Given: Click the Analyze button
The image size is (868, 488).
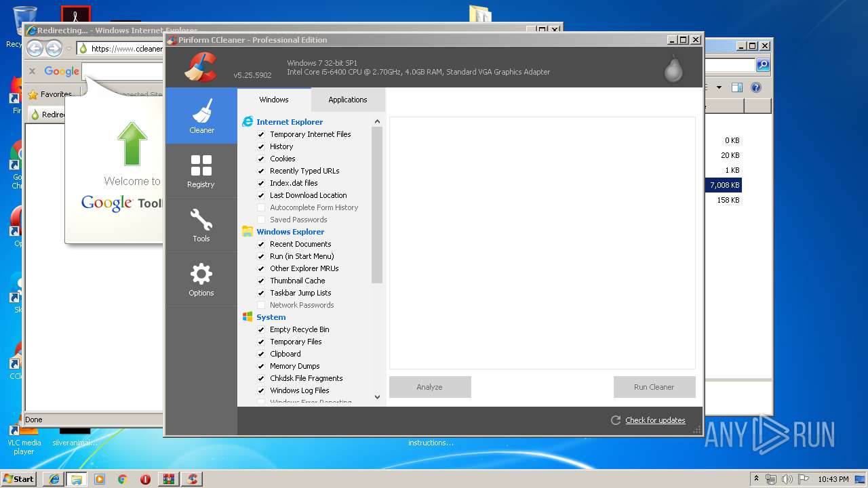Looking at the screenshot, I should pyautogui.click(x=430, y=387).
